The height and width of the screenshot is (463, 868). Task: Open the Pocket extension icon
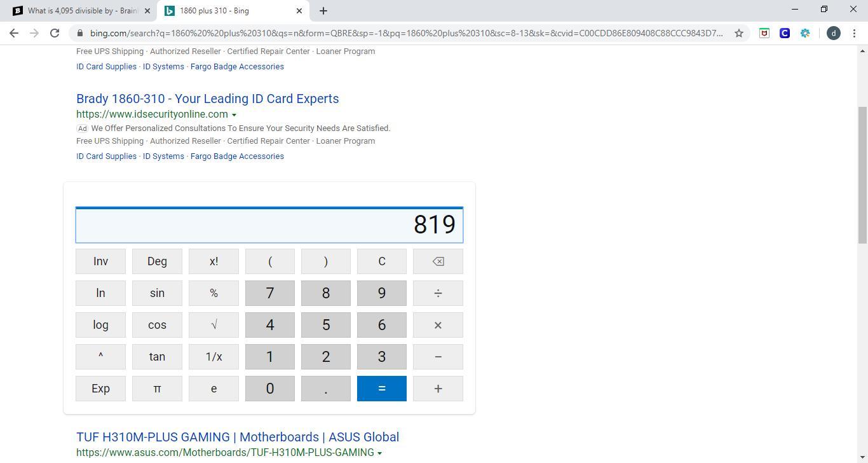[x=764, y=33]
